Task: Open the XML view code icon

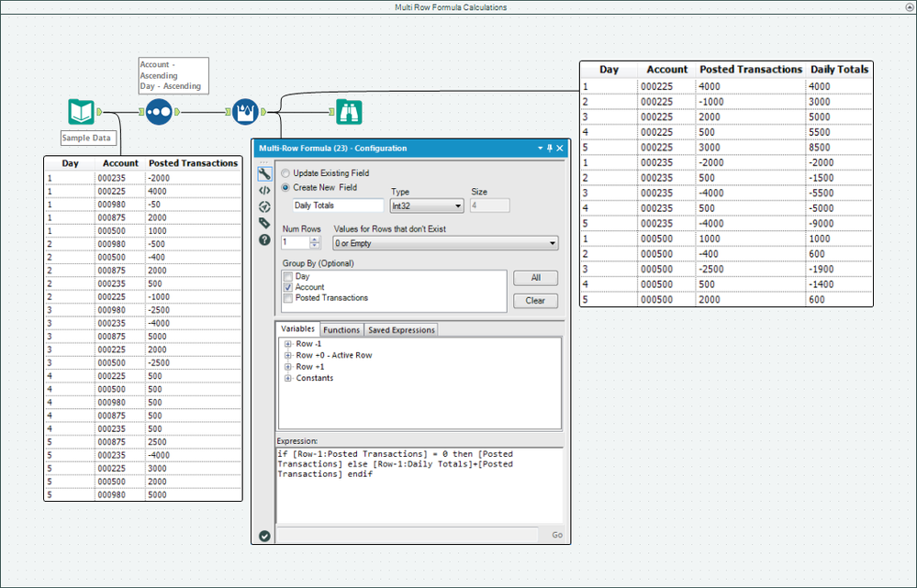Action: pos(264,190)
